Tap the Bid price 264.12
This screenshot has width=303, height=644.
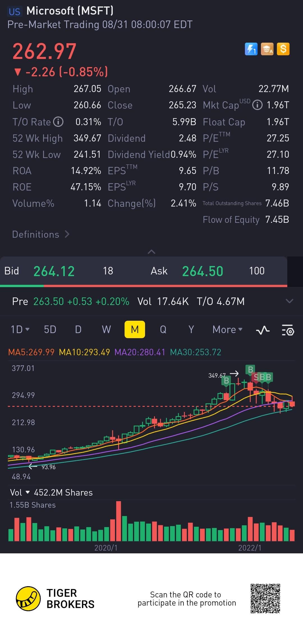(x=54, y=271)
